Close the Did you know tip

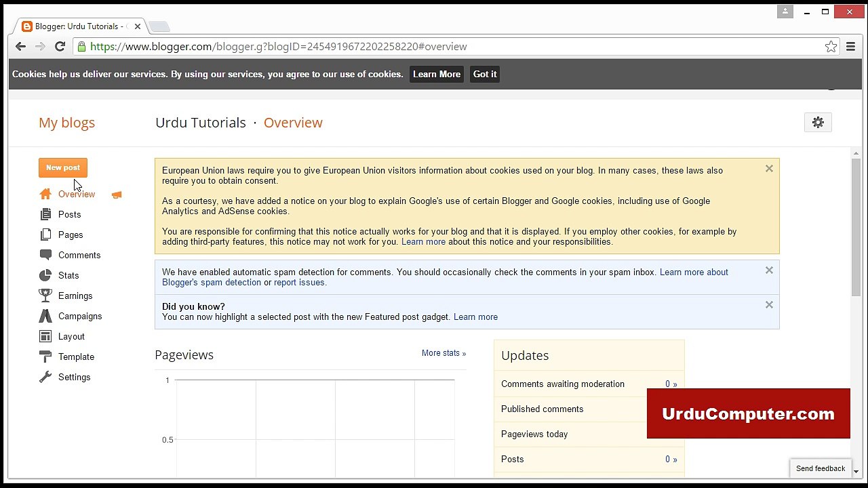(x=769, y=304)
